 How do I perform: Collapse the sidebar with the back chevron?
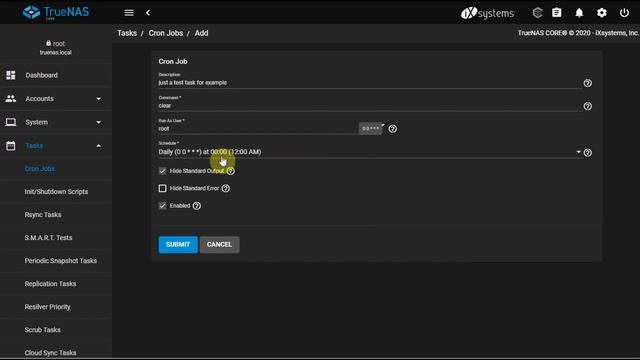tap(148, 13)
